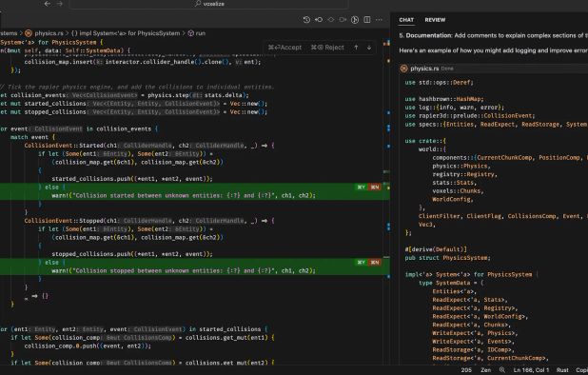Open the editor more actions ellipsis
This screenshot has width=588, height=375.
click(x=379, y=19)
